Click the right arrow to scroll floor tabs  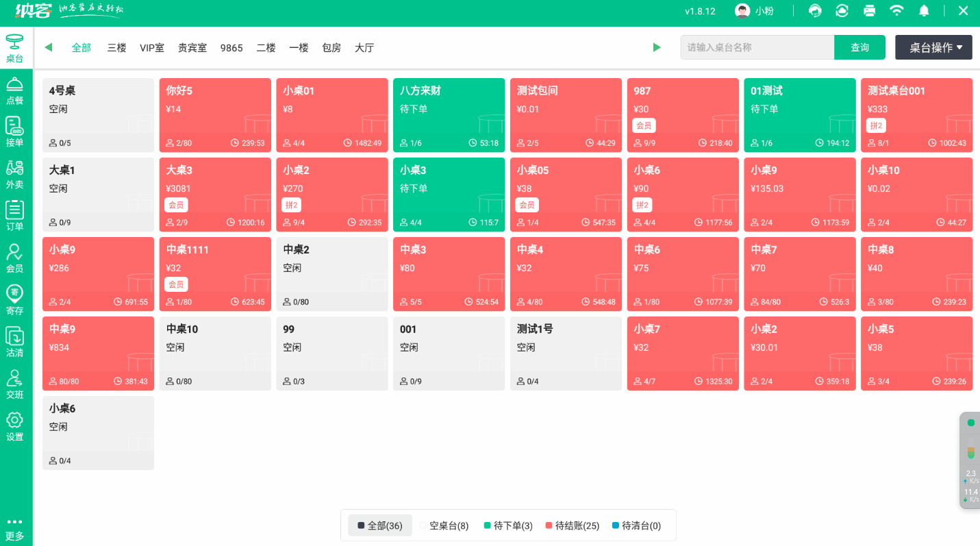657,47
